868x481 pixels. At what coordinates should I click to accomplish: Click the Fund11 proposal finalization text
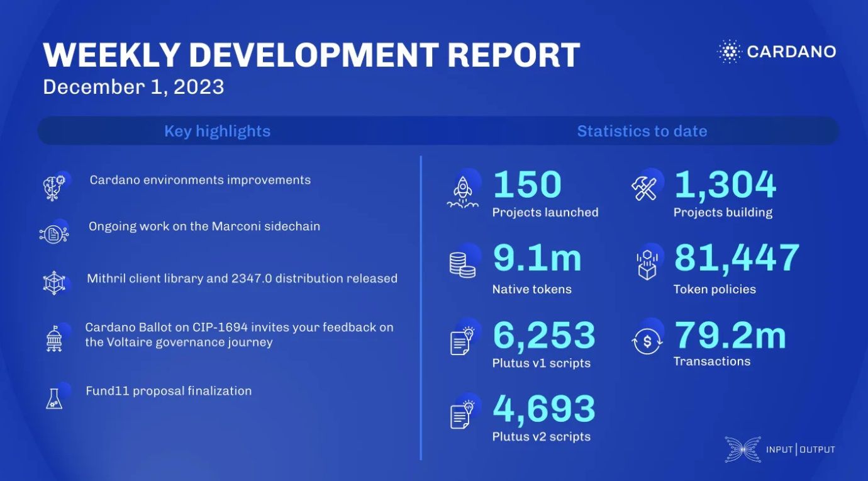pos(169,391)
